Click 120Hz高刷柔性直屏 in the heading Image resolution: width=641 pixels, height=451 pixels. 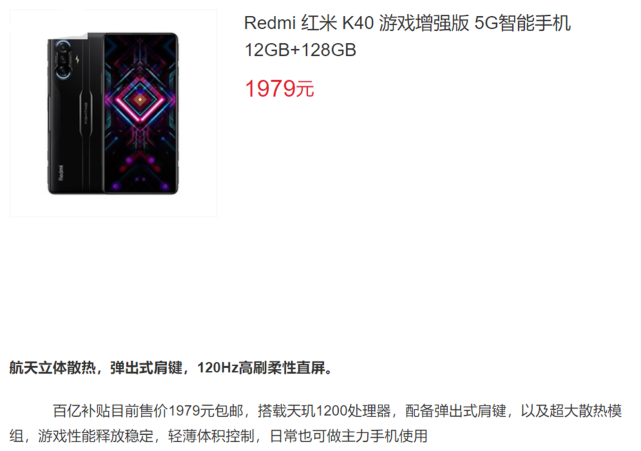click(x=261, y=368)
